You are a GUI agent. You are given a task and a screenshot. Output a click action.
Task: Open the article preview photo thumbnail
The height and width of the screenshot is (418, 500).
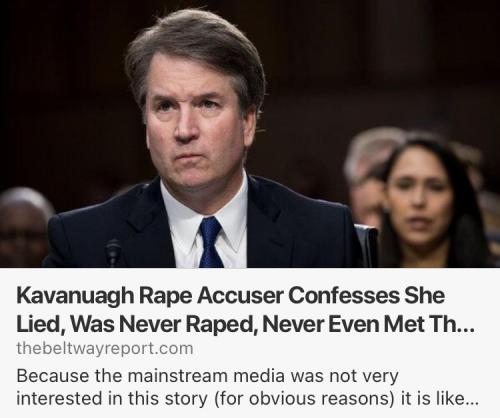(250, 134)
